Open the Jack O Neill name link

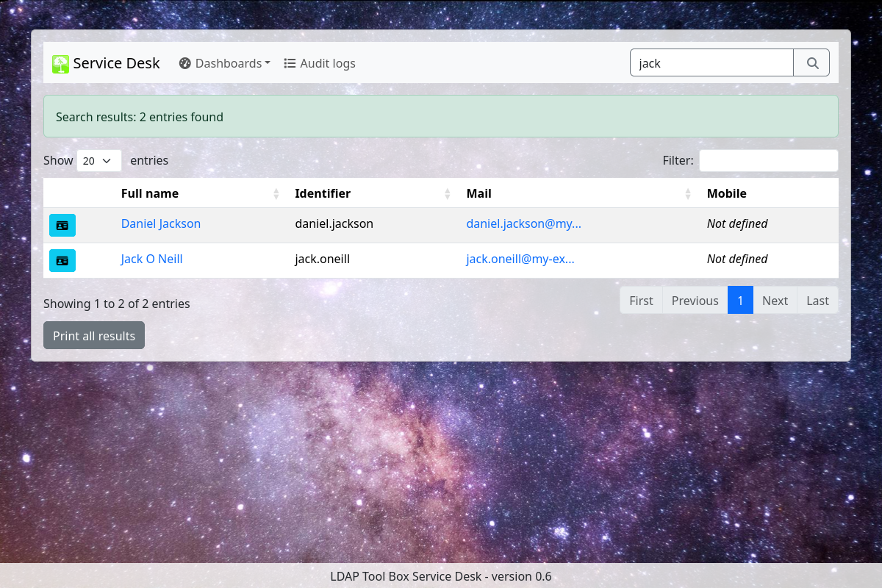(x=152, y=259)
